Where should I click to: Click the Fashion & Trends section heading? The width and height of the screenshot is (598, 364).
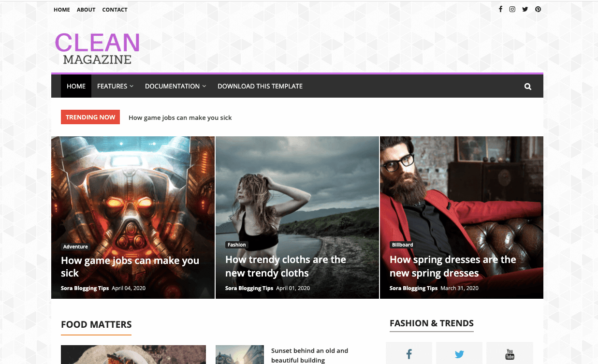point(432,323)
